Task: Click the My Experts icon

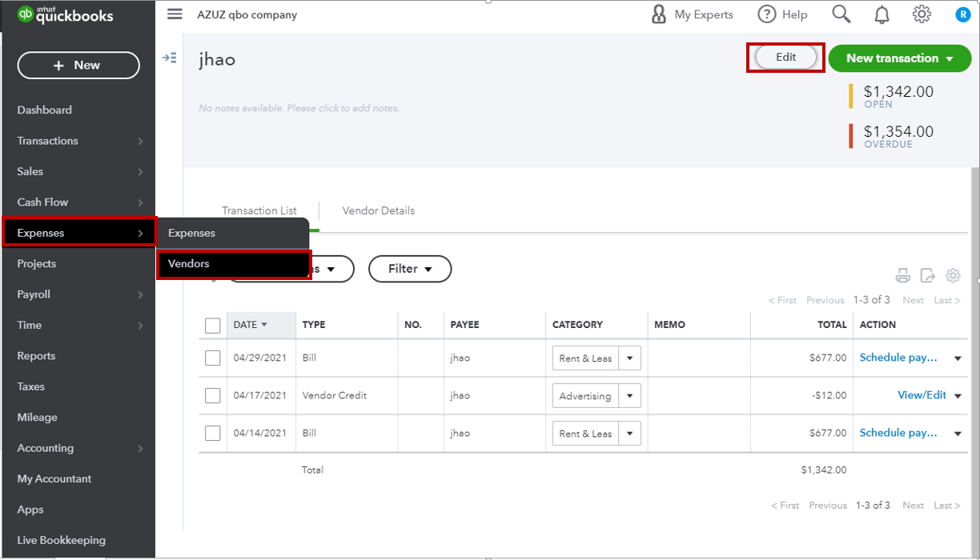Action: [x=659, y=14]
